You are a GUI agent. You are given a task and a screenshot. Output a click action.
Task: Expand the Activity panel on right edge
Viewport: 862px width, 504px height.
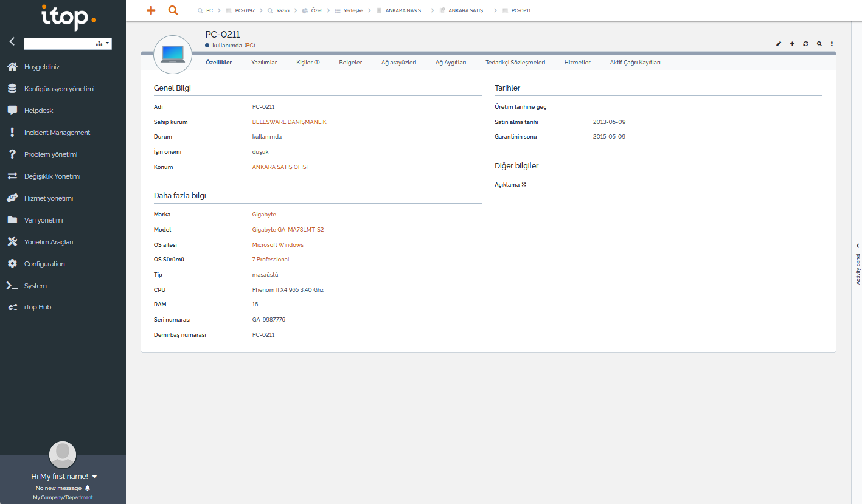(x=857, y=246)
